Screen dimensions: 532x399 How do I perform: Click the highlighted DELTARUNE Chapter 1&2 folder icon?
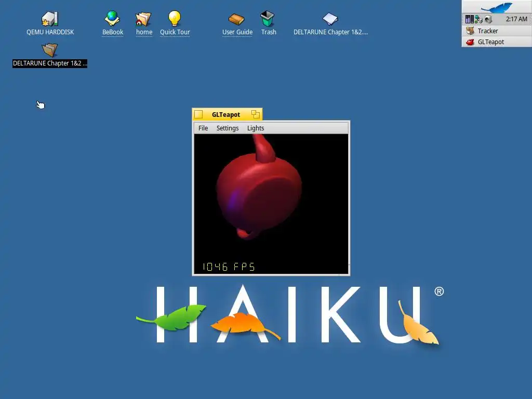50,50
